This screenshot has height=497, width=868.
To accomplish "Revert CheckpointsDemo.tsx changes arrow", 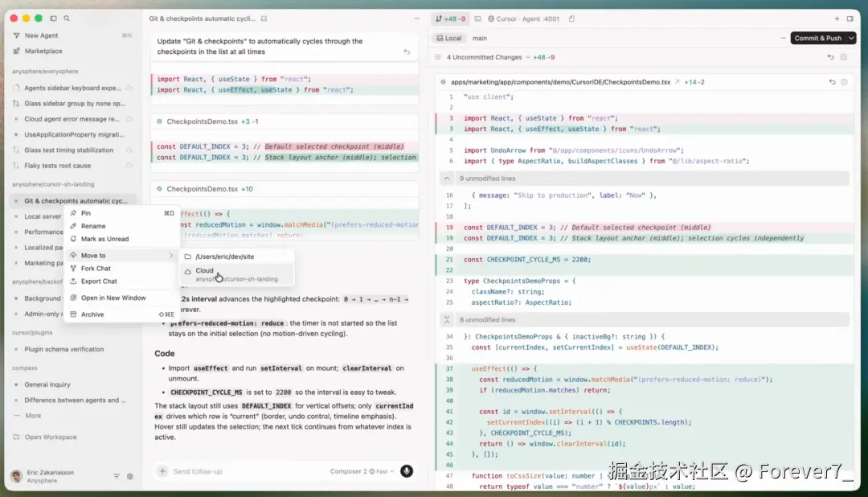I will coord(832,82).
